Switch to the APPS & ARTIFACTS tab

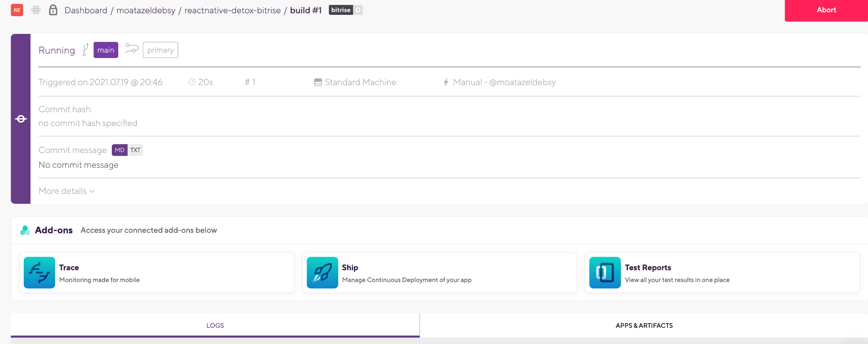[644, 325]
